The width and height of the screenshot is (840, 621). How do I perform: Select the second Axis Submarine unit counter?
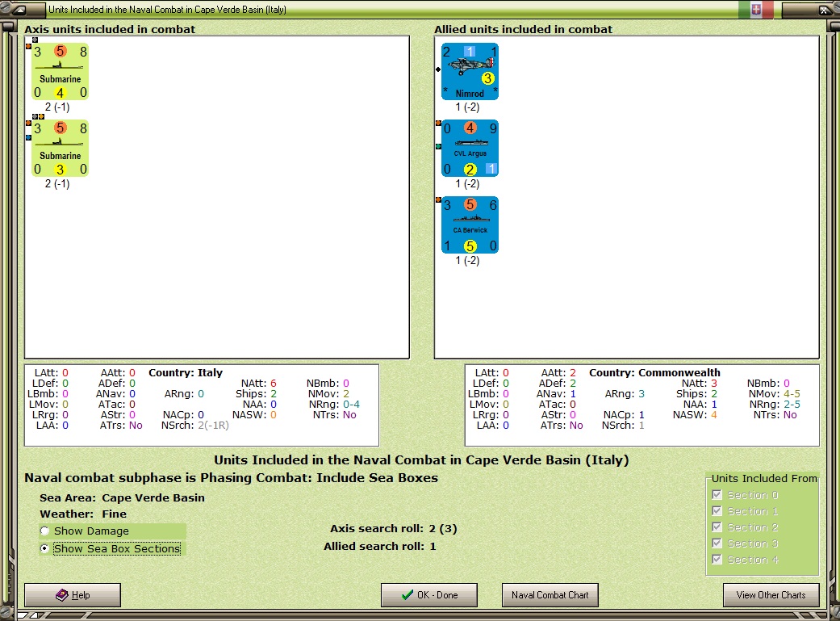tap(60, 149)
